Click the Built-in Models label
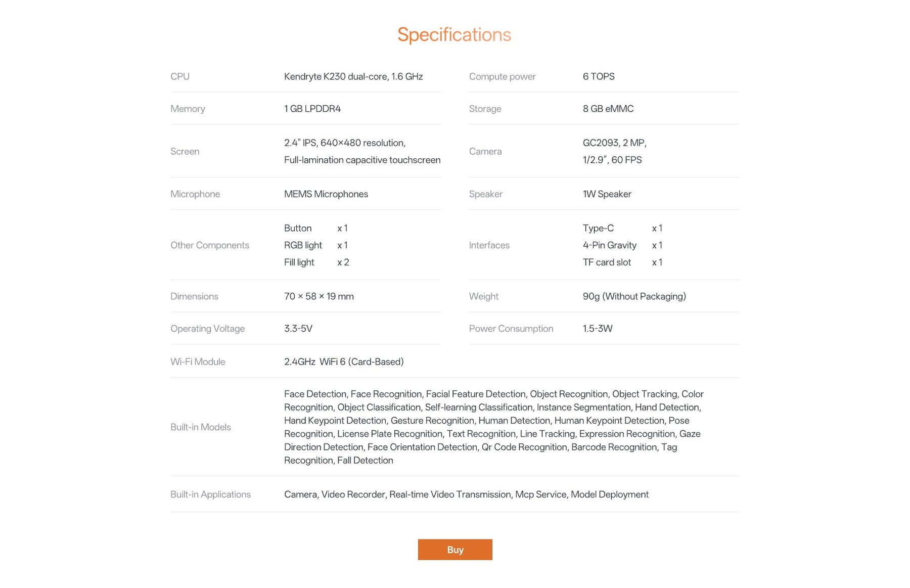Viewport: 910px width, 588px height. (x=200, y=427)
